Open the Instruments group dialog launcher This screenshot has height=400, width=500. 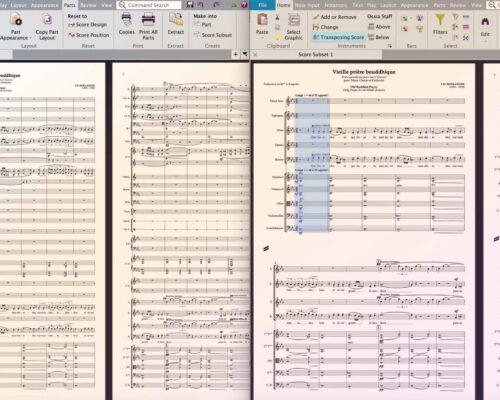pyautogui.click(x=389, y=46)
